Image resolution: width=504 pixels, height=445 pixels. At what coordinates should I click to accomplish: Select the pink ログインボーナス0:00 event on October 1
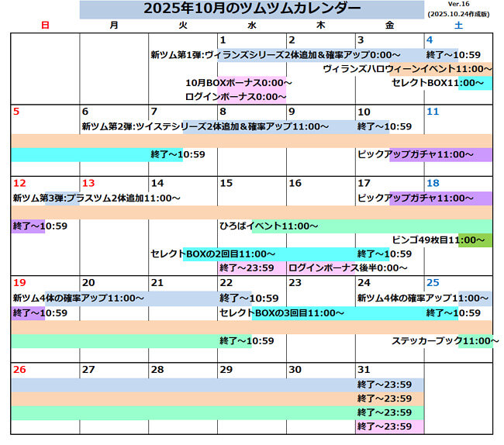tap(236, 97)
